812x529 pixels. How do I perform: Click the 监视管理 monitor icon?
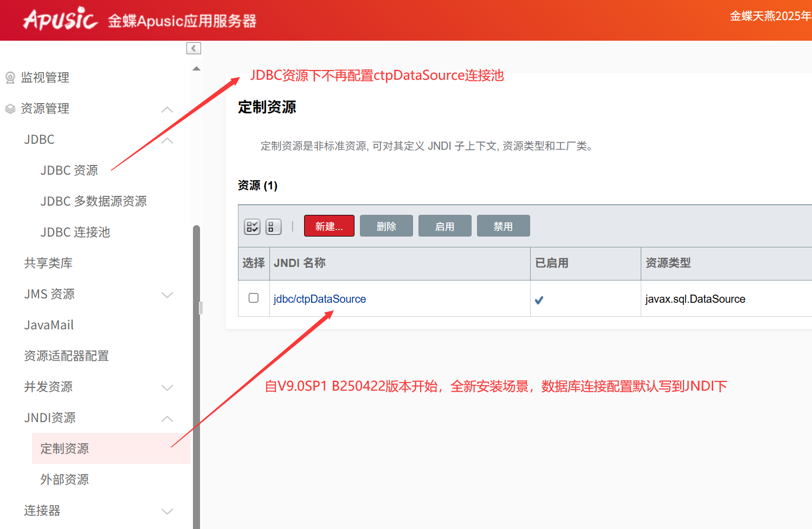coord(10,78)
